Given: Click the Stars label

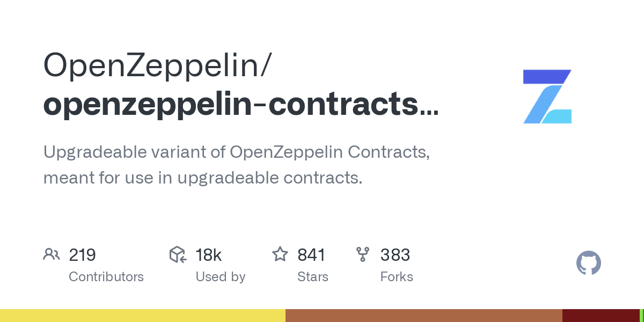Looking at the screenshot, I should click(x=313, y=277).
